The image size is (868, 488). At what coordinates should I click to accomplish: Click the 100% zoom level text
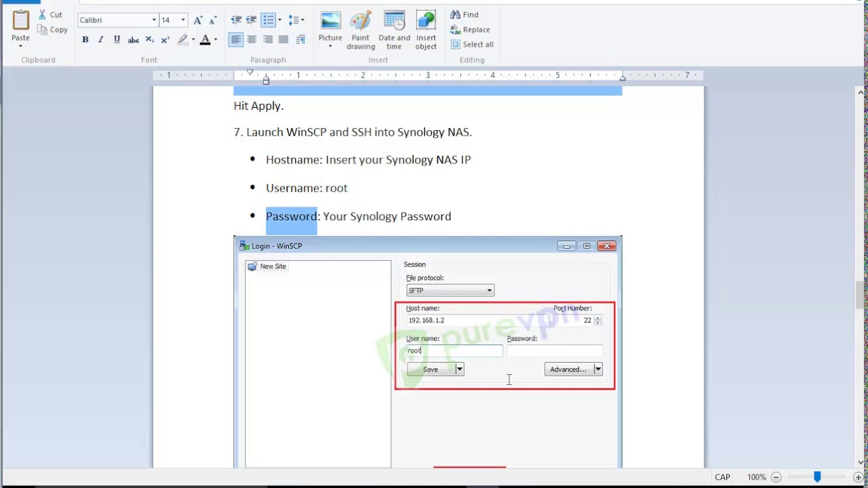(757, 477)
